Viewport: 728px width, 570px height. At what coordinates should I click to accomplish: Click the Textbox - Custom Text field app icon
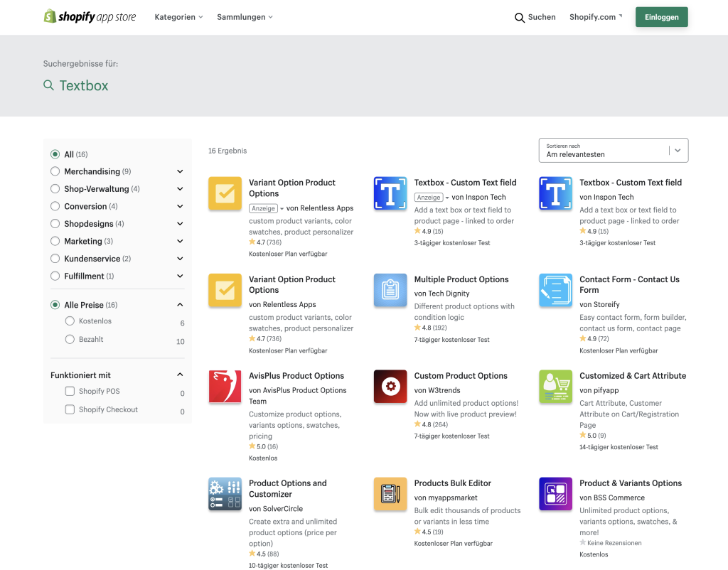390,193
